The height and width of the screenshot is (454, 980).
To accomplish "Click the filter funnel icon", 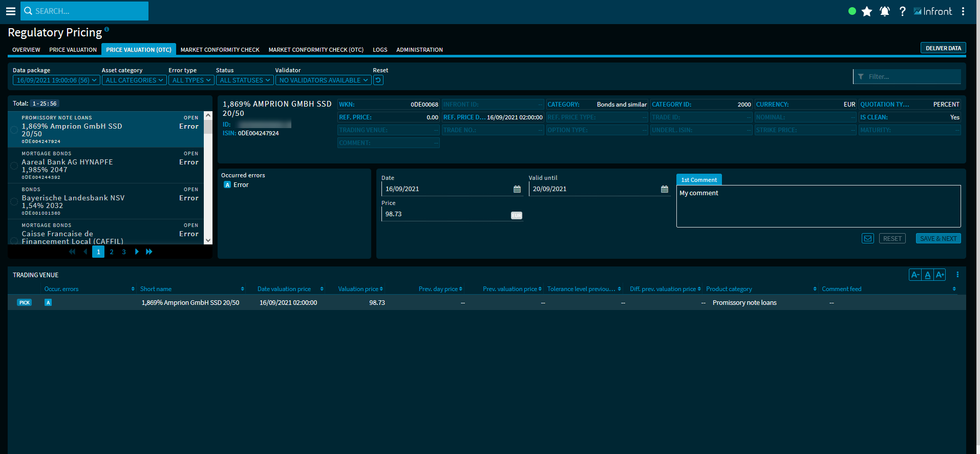I will point(861,77).
